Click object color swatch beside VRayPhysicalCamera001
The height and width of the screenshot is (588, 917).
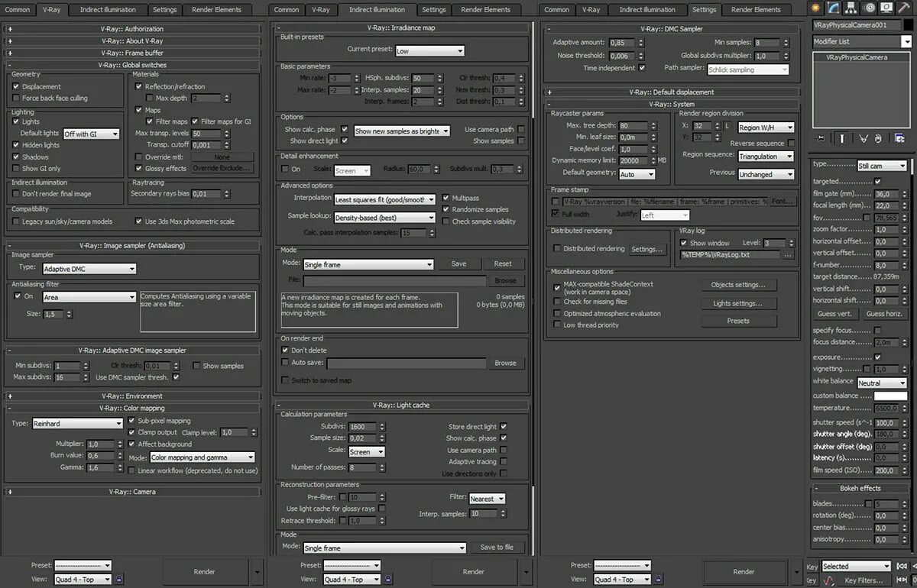tap(908, 24)
